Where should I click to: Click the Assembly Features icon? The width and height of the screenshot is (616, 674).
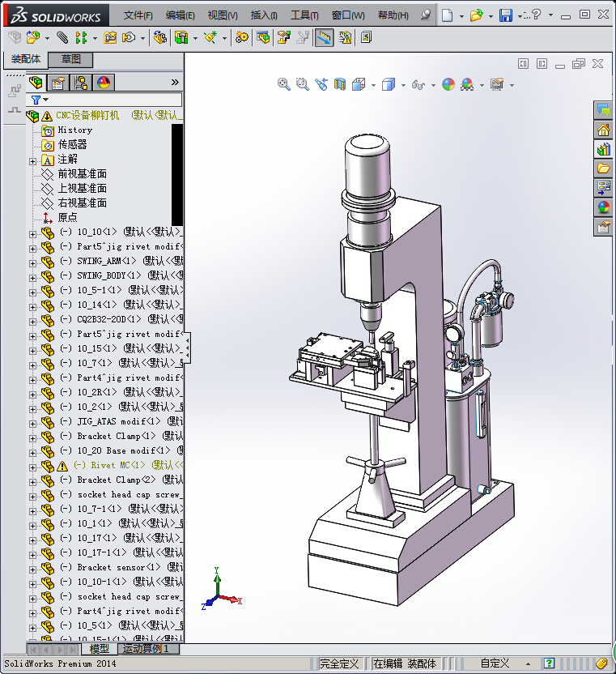pyautogui.click(x=181, y=38)
